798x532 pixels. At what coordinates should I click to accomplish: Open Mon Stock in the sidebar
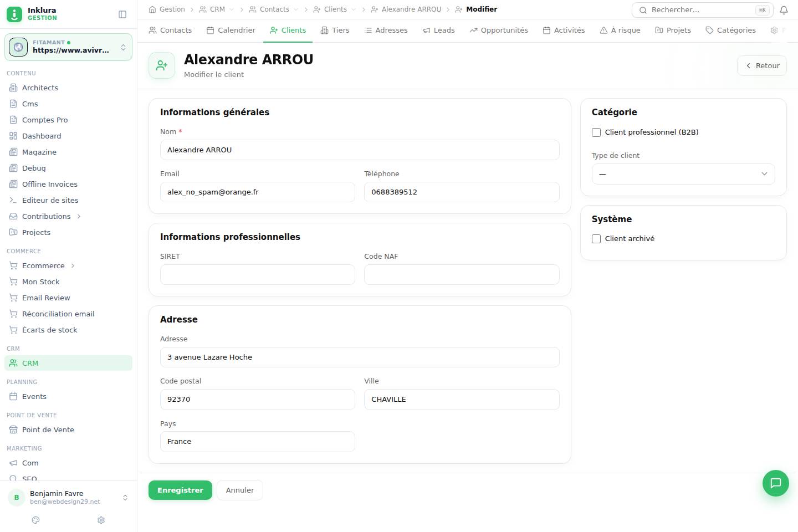click(x=68, y=282)
